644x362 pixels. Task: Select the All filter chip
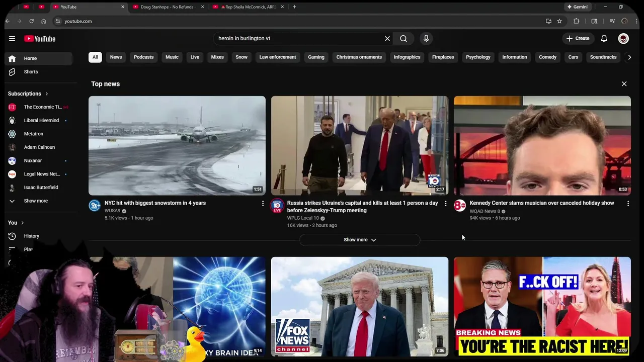(95, 57)
